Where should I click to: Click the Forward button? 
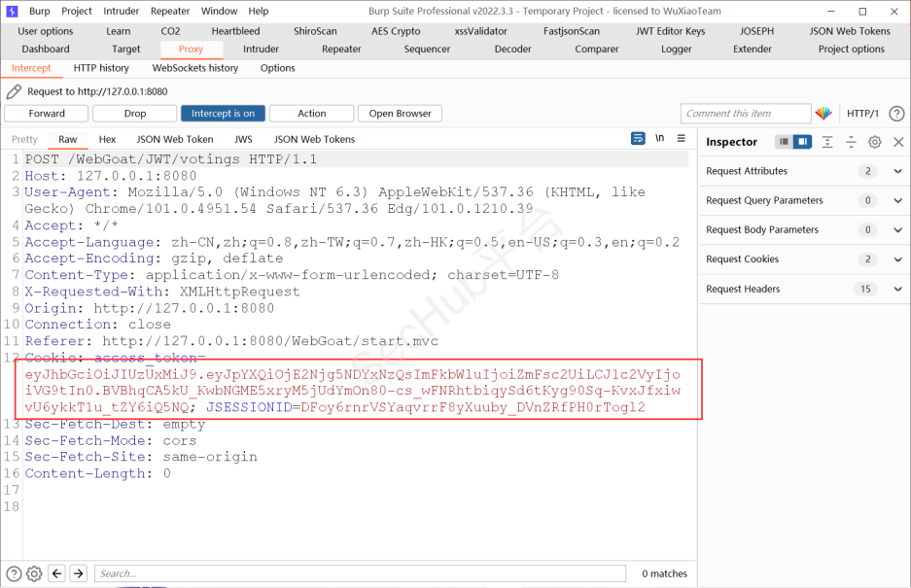(47, 114)
